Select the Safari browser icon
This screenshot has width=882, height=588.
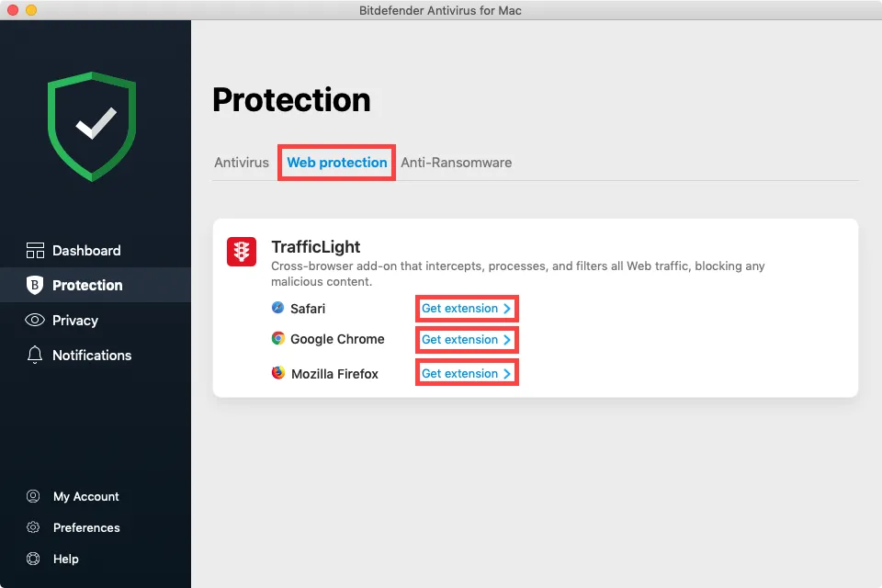[278, 308]
